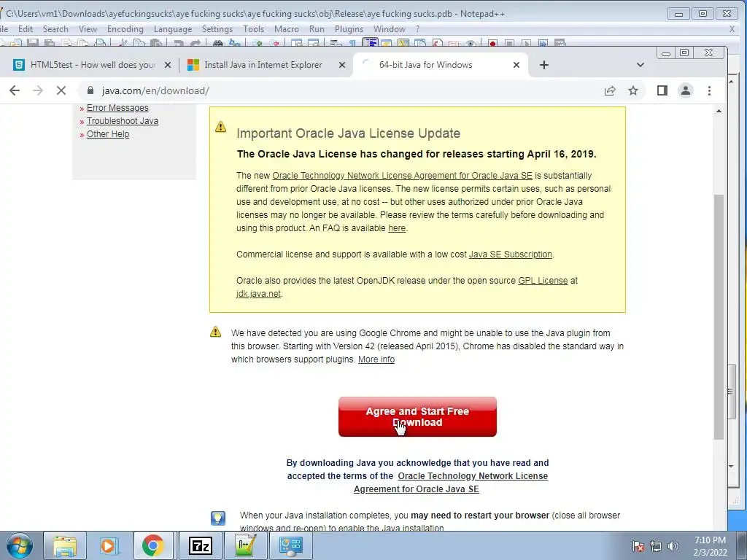
Task: Close the Install Java in Internet Explorer tab
Action: (x=342, y=65)
